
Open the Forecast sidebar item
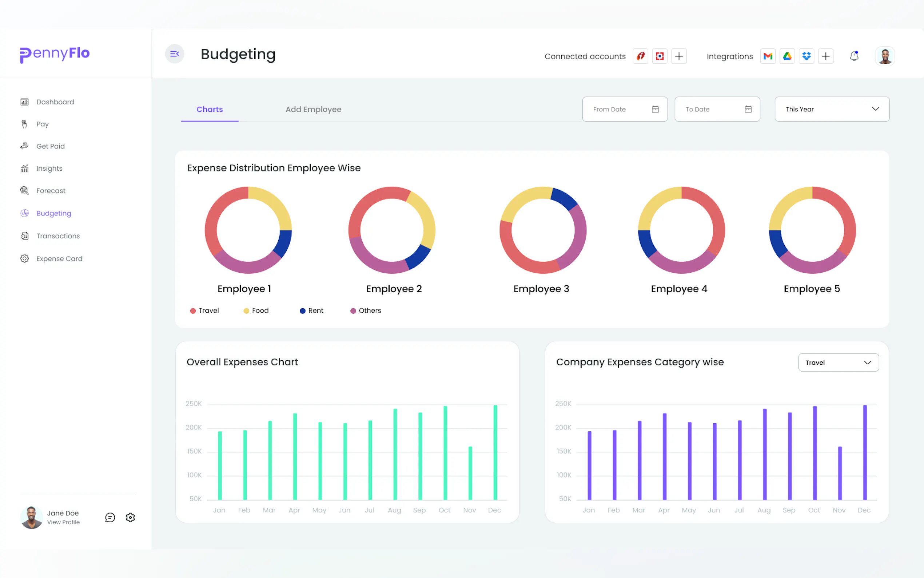pyautogui.click(x=51, y=191)
